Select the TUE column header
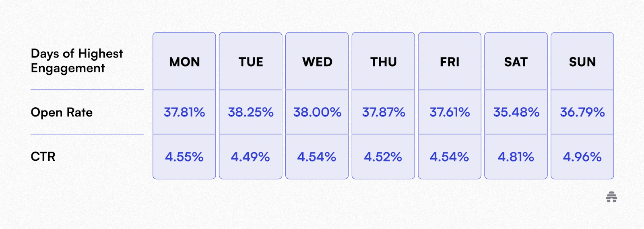 (x=251, y=61)
